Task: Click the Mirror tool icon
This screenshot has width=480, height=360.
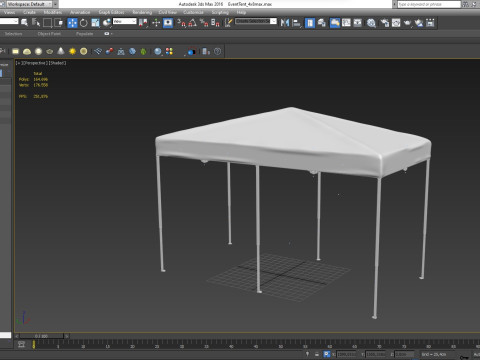Action: 285,23
